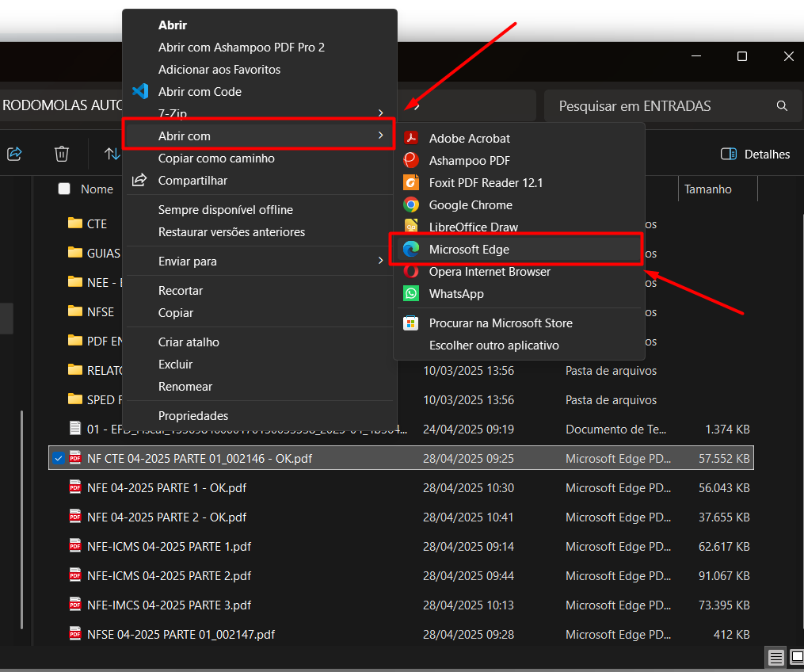Viewport: 804px width, 672px height.
Task: Pick the Opera Internet Browser icon
Action: [411, 272]
